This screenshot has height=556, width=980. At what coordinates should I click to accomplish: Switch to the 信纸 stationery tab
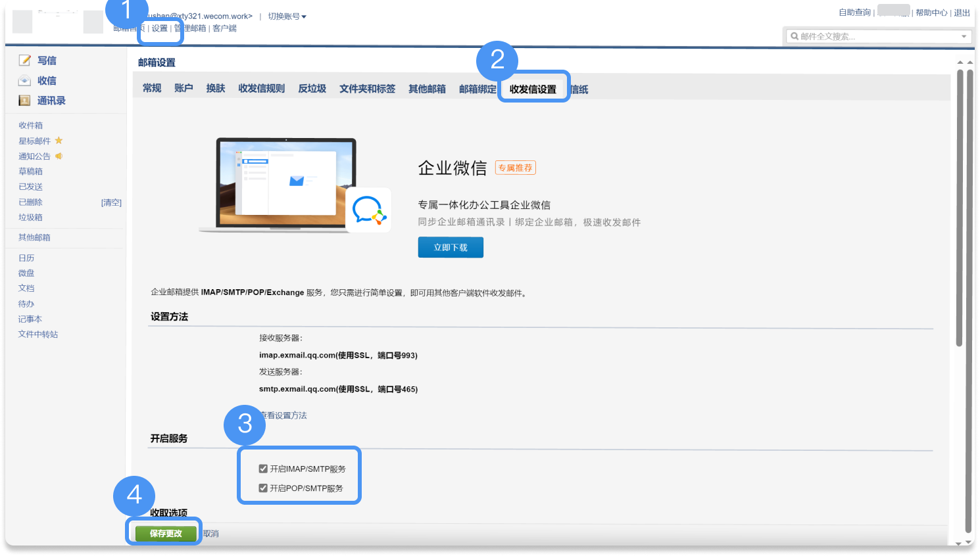[x=577, y=87]
